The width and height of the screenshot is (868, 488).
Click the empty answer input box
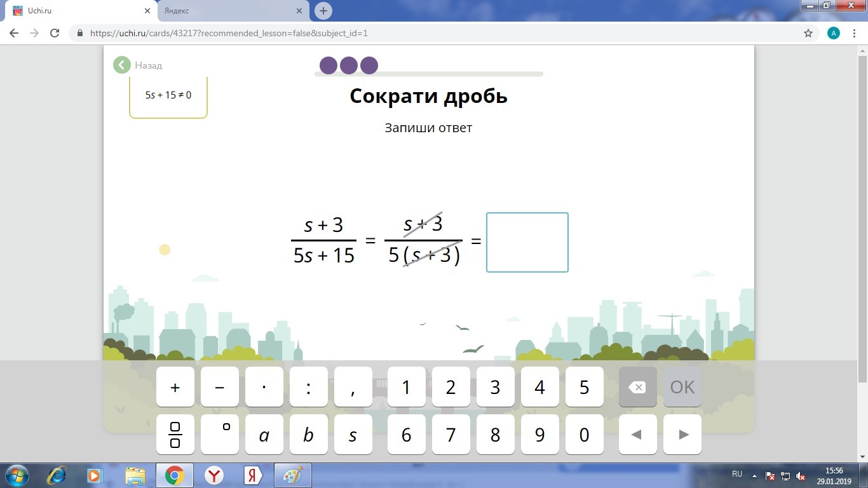tap(527, 242)
